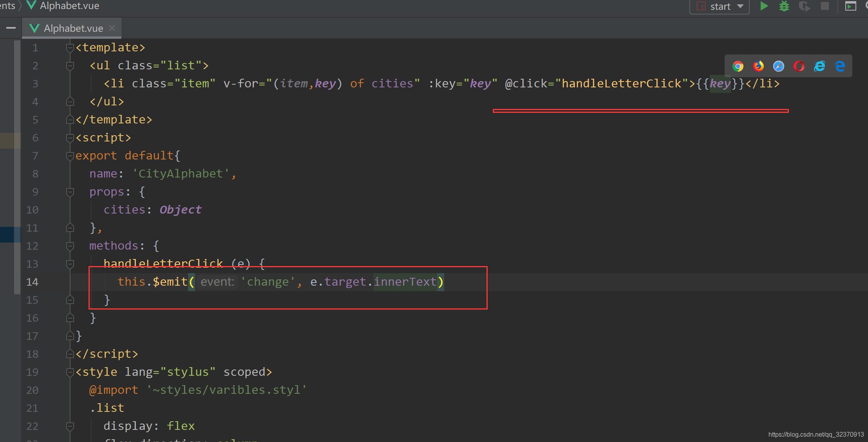Collapse the tool window with minus icon
This screenshot has width=868, height=442.
tap(11, 28)
